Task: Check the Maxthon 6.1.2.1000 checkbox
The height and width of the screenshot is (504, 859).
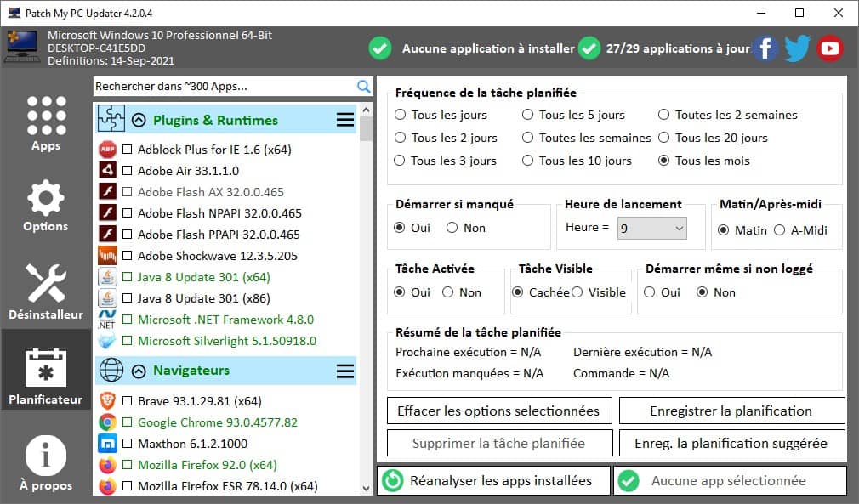Action: (x=127, y=444)
